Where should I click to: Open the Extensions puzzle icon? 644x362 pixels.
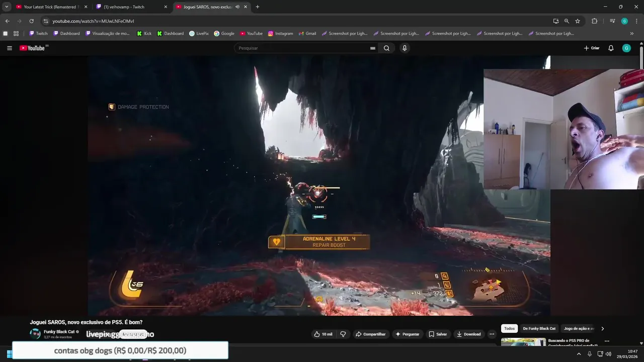(594, 21)
